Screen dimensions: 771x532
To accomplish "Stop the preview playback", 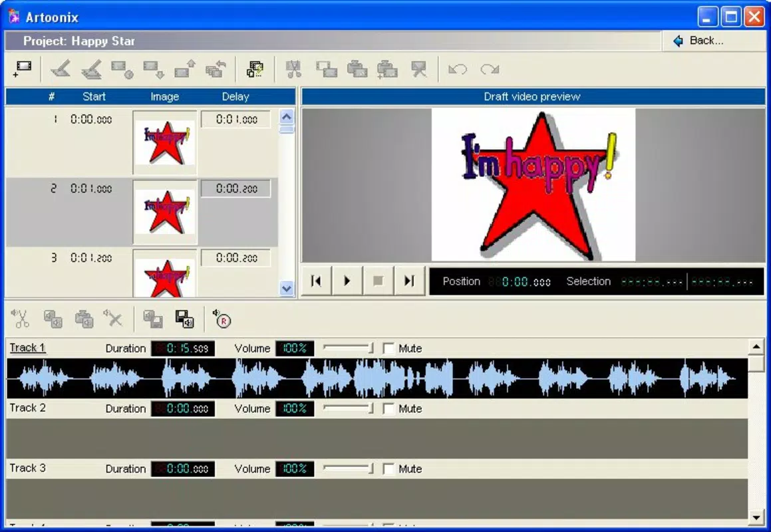I will 378,281.
